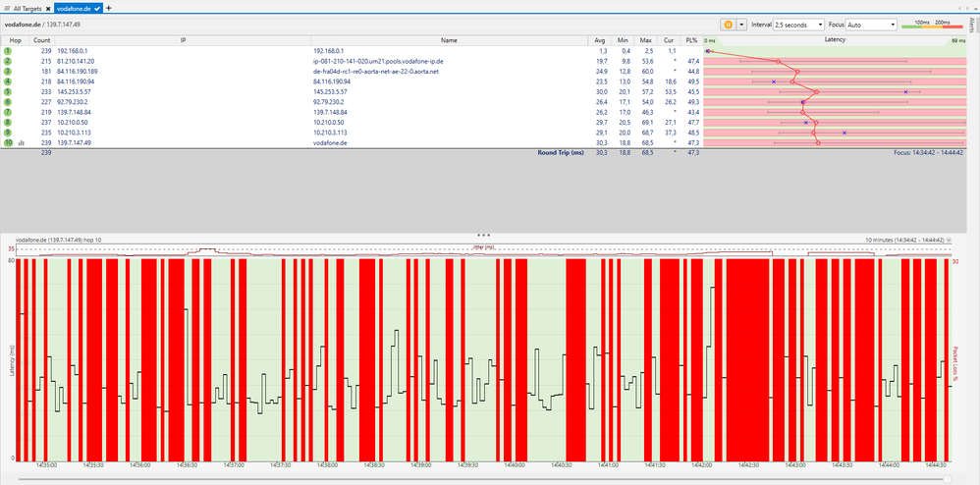Close the All Targets tab
This screenshot has height=485, width=980.
(x=48, y=7)
